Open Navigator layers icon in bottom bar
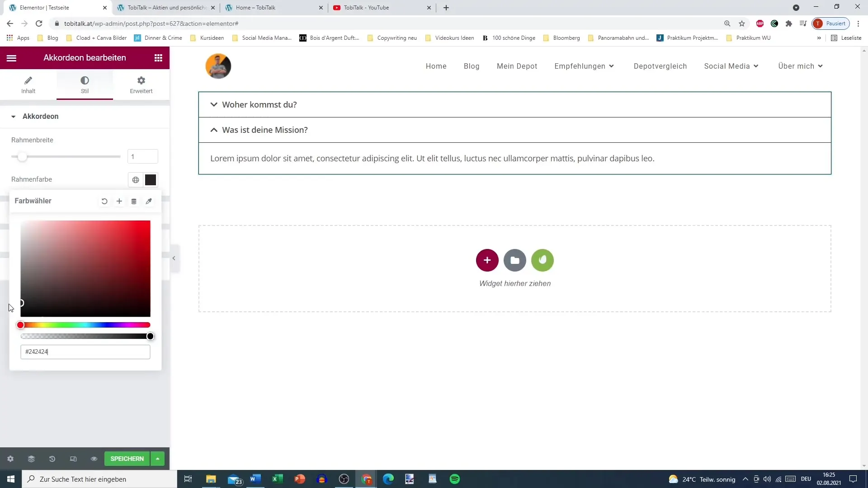 [x=31, y=459]
